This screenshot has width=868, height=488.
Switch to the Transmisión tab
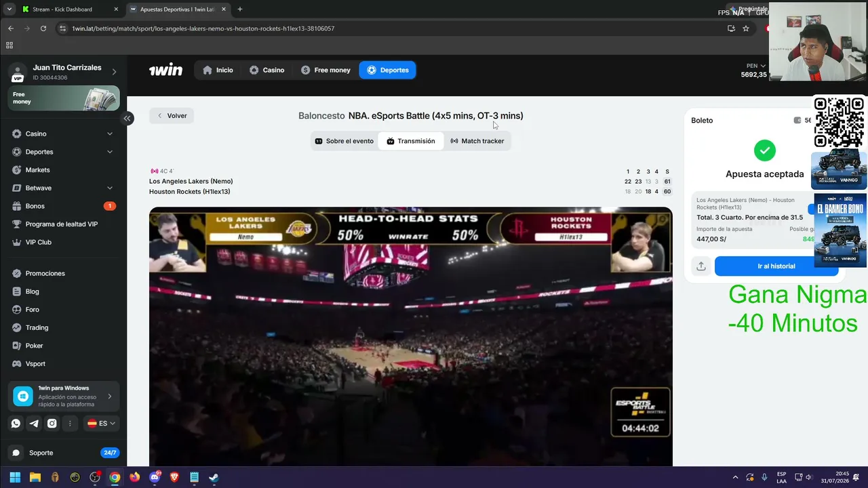pyautogui.click(x=411, y=141)
